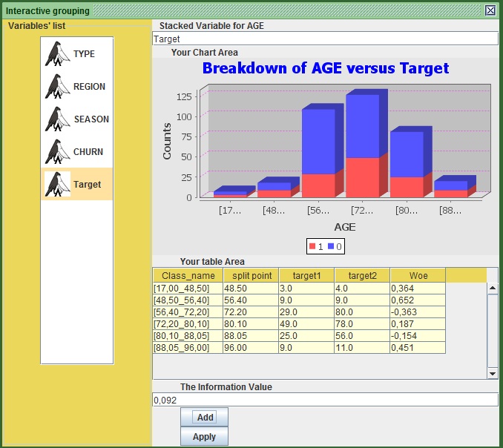
Task: Click split point cell 56.40
Action: (251, 300)
